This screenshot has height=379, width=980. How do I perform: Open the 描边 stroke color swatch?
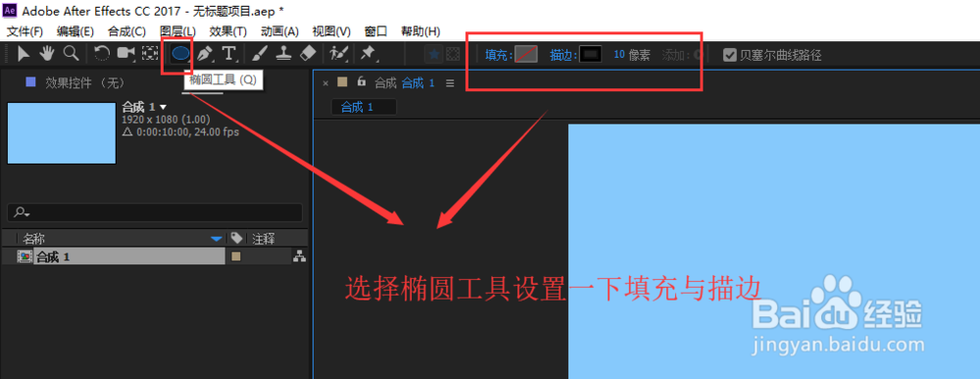pos(591,55)
